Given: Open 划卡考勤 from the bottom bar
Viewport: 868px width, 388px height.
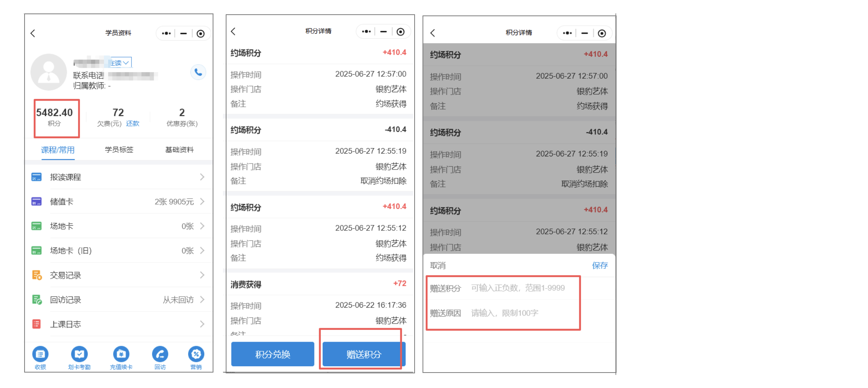Looking at the screenshot, I should 80,354.
